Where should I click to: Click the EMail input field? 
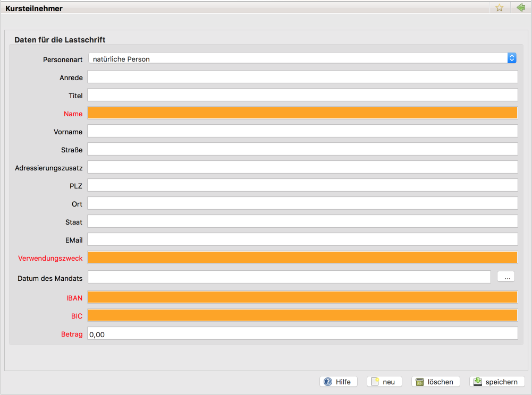coord(302,239)
